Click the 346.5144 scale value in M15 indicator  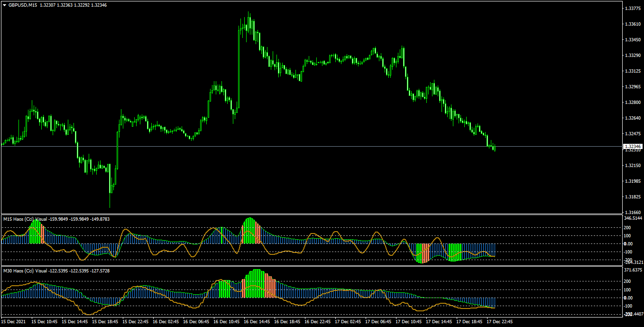tap(633, 218)
